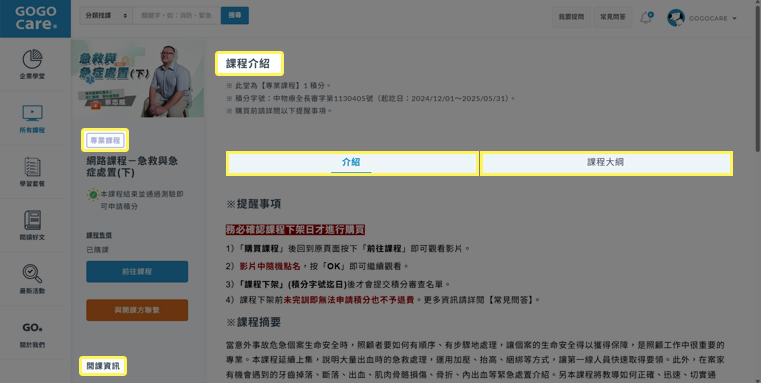Click the course banner thumbnail image
This screenshot has height=383, width=761.
pos(137,79)
